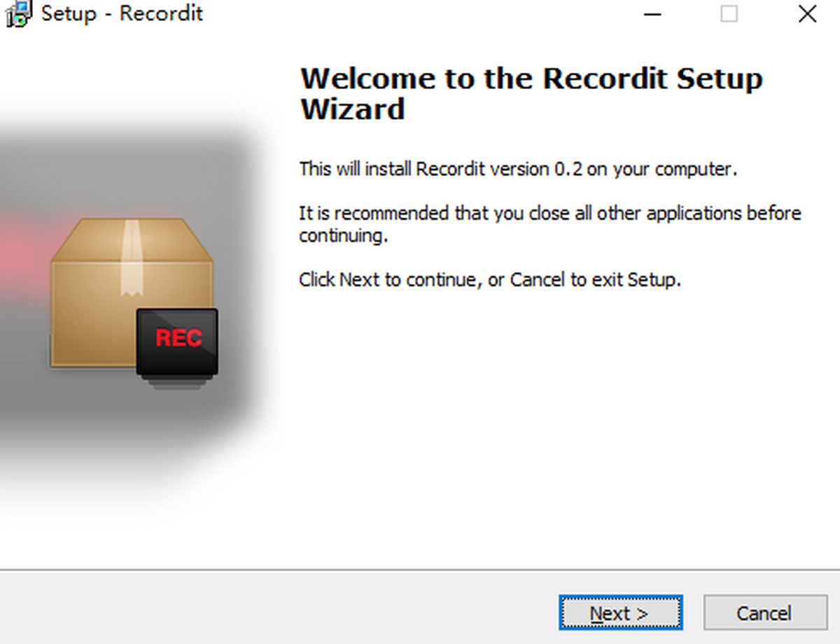Click the red REC badge icon

(x=178, y=340)
